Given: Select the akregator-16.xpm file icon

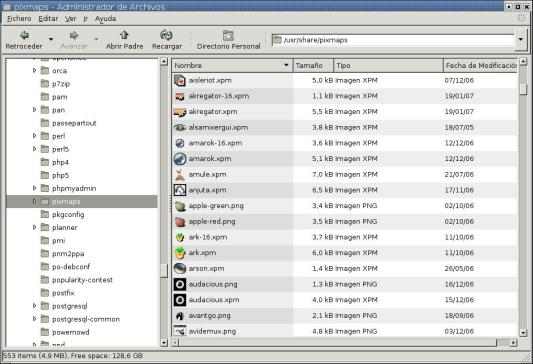Looking at the screenshot, I should click(180, 96).
